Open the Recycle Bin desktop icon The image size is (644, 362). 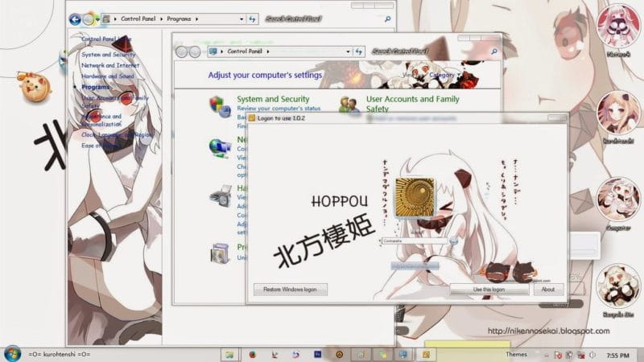(x=617, y=286)
